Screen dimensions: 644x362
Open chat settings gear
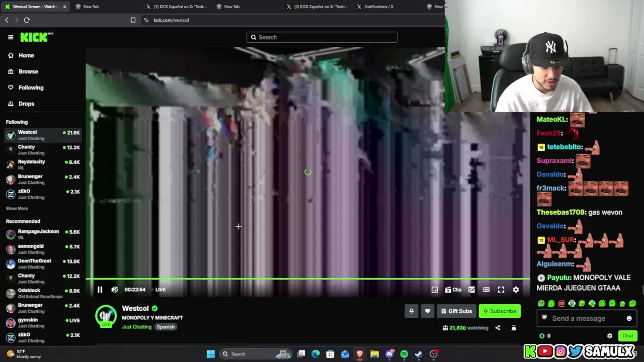tap(610, 336)
